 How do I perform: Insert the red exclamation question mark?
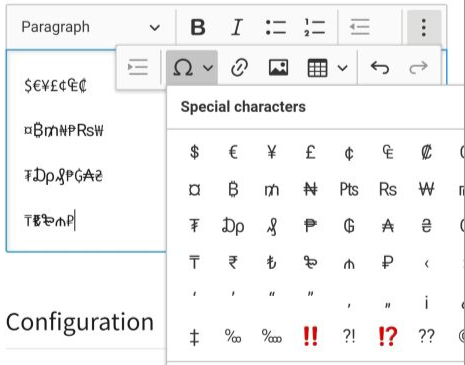pos(388,337)
